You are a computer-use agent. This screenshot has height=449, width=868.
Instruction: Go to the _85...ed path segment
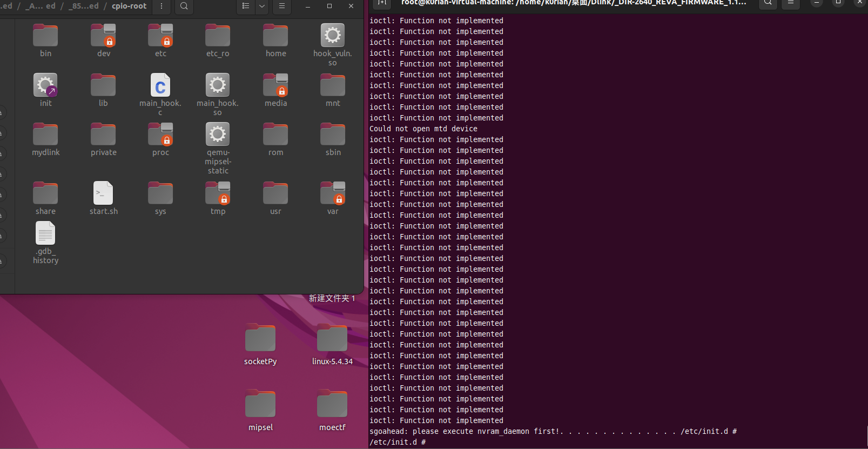[84, 6]
